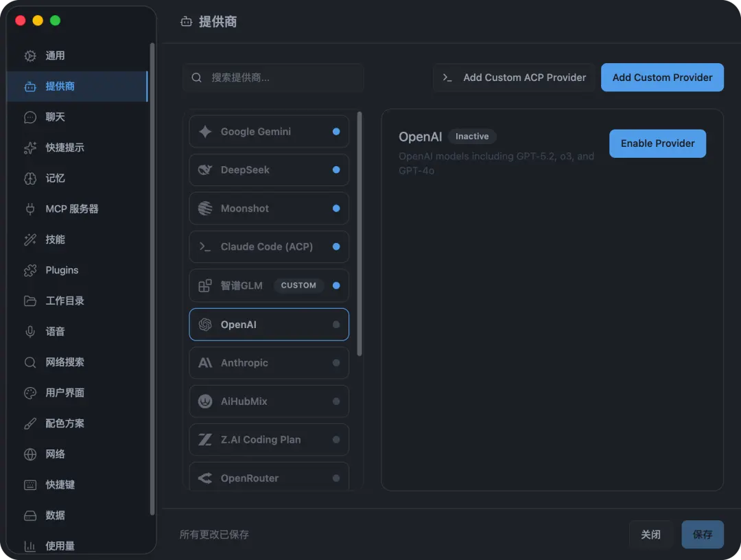Click the settings sidebar scrollbar
This screenshot has width=741, height=560.
(x=152, y=279)
